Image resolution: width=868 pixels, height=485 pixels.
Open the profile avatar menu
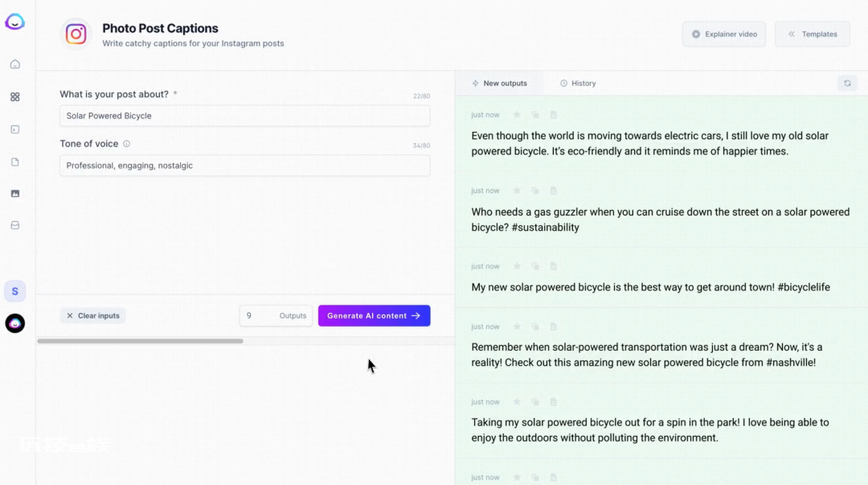coord(15,323)
